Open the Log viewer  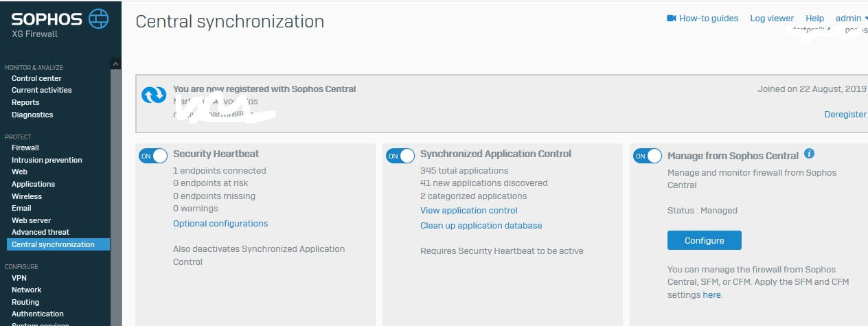(772, 19)
